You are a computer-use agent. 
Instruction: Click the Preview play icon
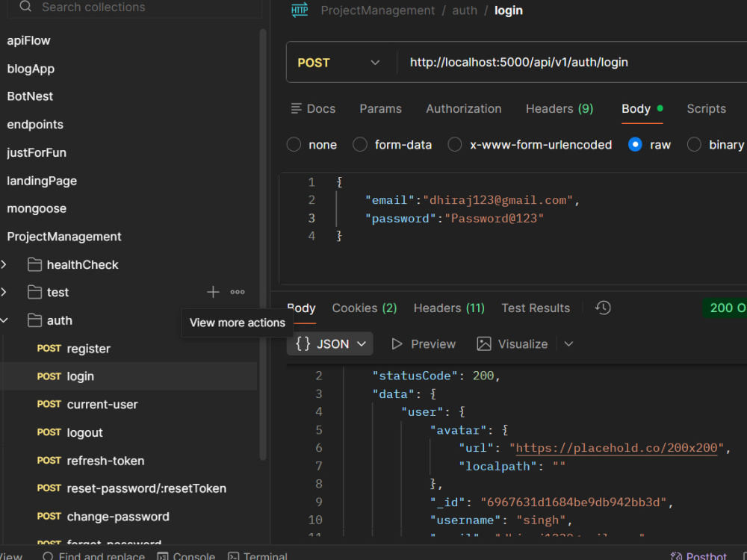[397, 343]
